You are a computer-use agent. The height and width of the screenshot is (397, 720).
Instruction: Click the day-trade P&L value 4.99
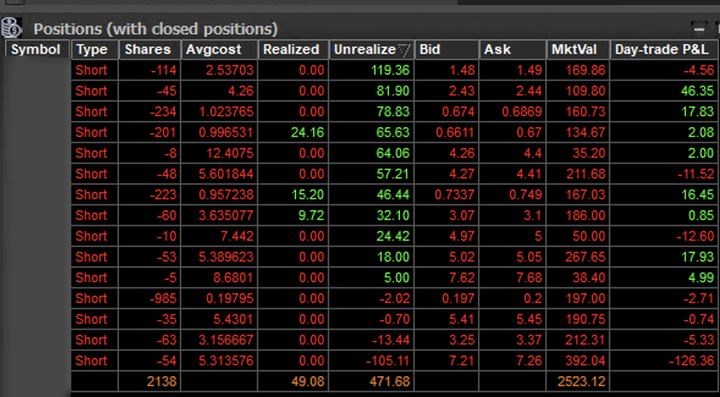(665, 278)
